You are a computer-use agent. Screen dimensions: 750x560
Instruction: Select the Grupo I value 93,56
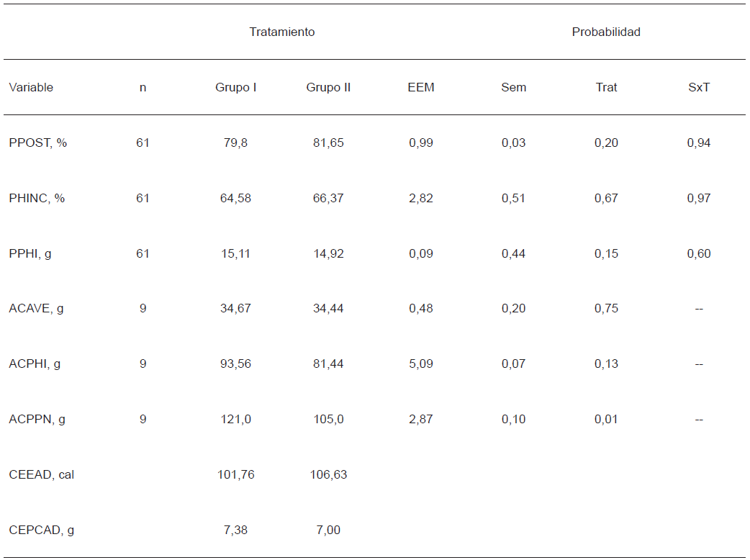(x=236, y=363)
